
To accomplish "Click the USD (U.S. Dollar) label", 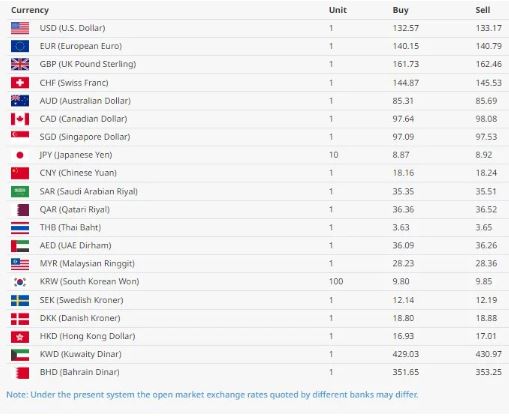I will [72, 28].
